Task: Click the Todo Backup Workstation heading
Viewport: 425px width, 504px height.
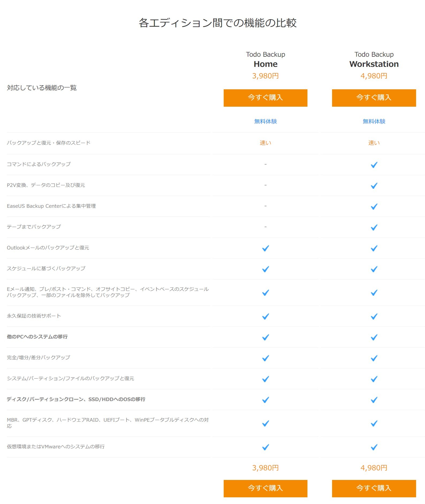Action: pos(374,60)
